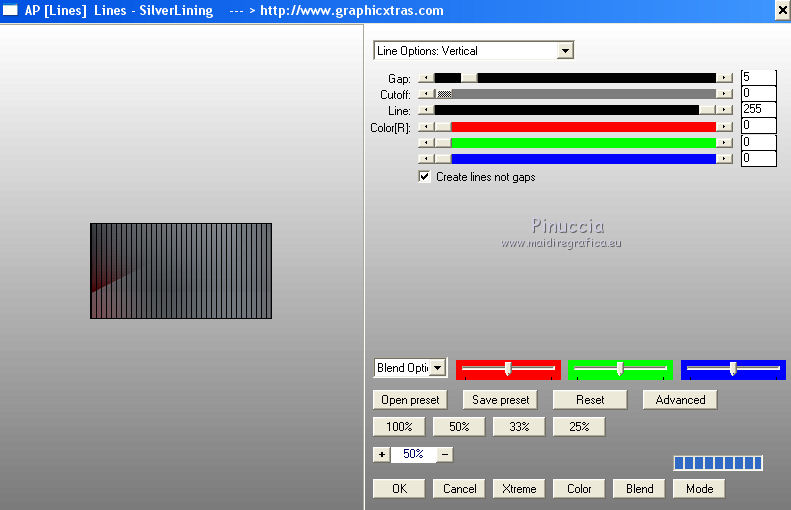Click the 50% zoom level readout
Image resolution: width=791 pixels, height=510 pixels.
click(413, 455)
